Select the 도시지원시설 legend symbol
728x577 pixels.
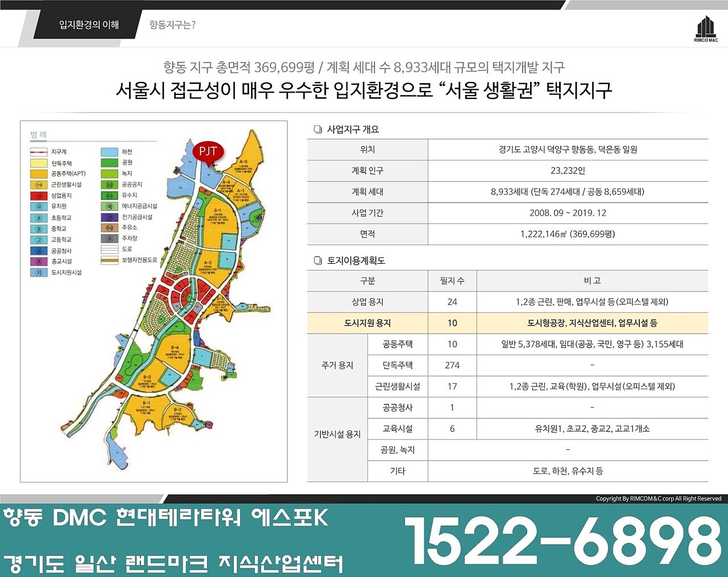[39, 272]
